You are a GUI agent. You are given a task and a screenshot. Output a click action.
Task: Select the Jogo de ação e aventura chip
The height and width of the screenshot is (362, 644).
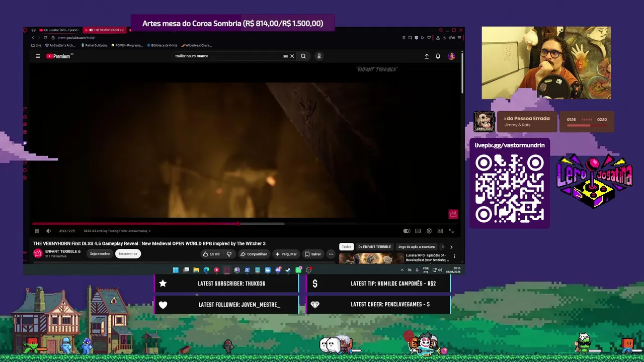[x=417, y=247]
